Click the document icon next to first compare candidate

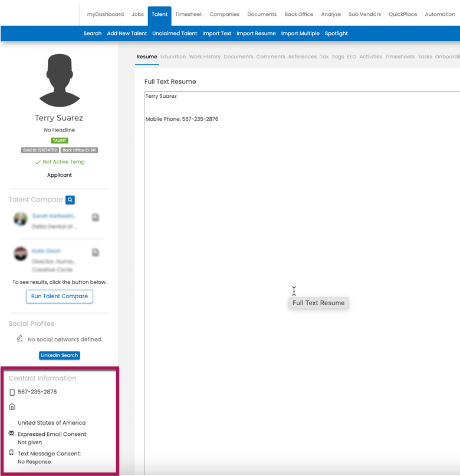click(x=96, y=217)
